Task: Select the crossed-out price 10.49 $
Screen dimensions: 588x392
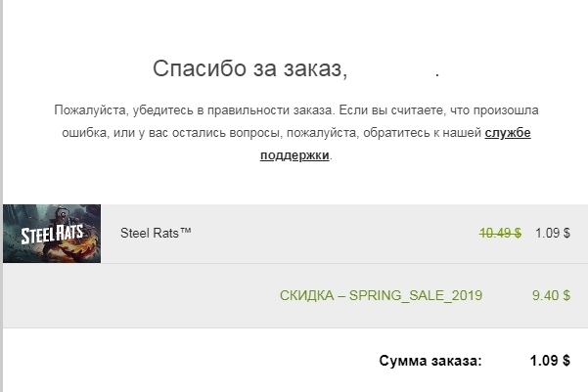Action: point(500,234)
